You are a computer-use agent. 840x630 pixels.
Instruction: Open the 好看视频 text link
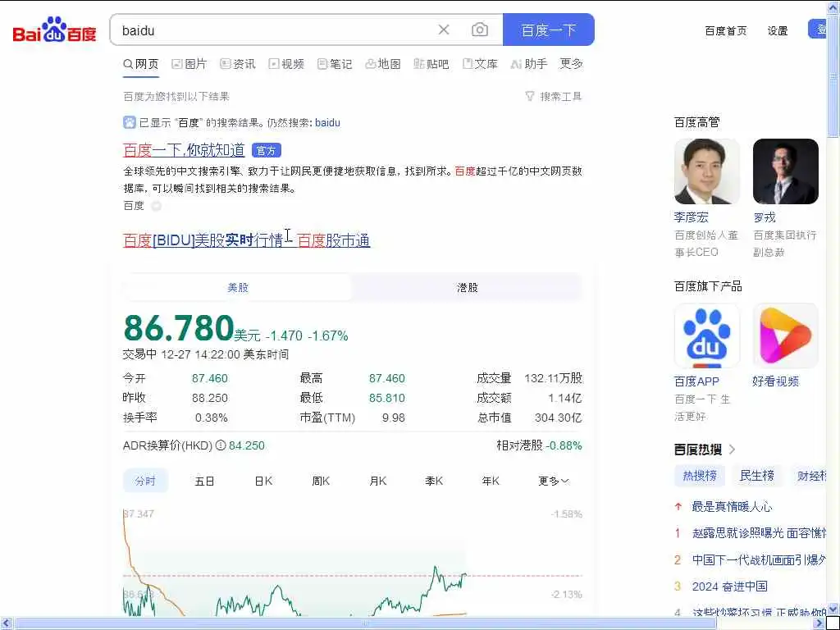(x=775, y=381)
